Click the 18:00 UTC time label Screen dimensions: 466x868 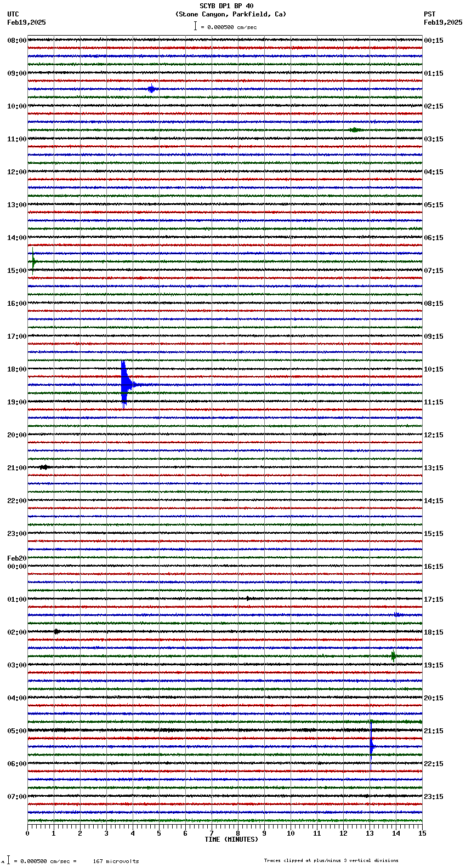point(17,369)
